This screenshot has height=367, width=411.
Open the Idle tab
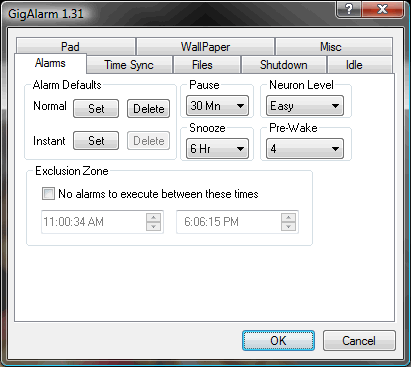pyautogui.click(x=360, y=65)
